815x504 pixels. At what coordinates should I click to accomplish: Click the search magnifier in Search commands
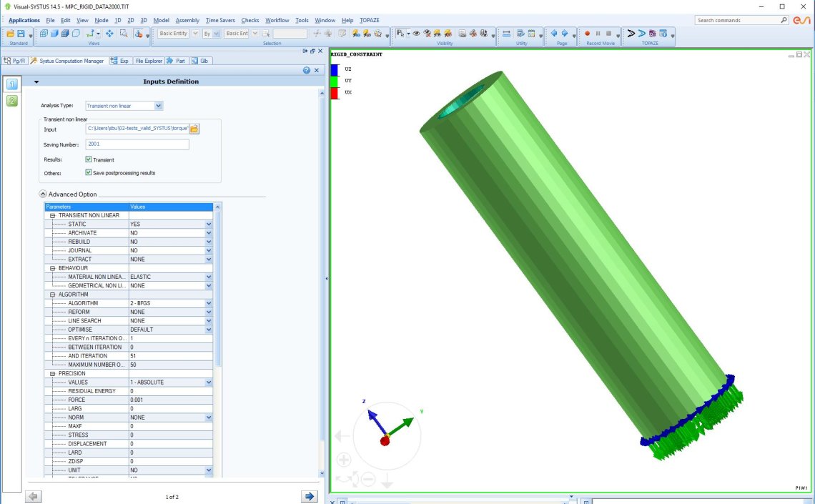[x=784, y=20]
